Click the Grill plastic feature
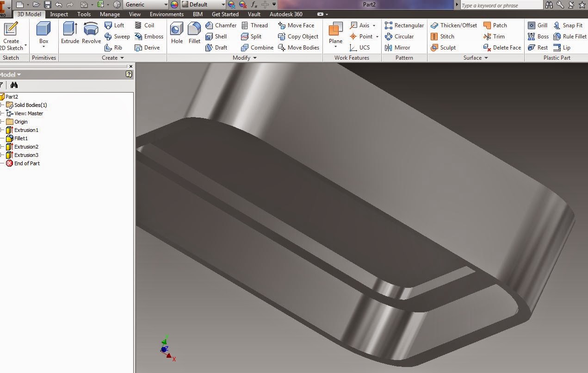 [538, 25]
